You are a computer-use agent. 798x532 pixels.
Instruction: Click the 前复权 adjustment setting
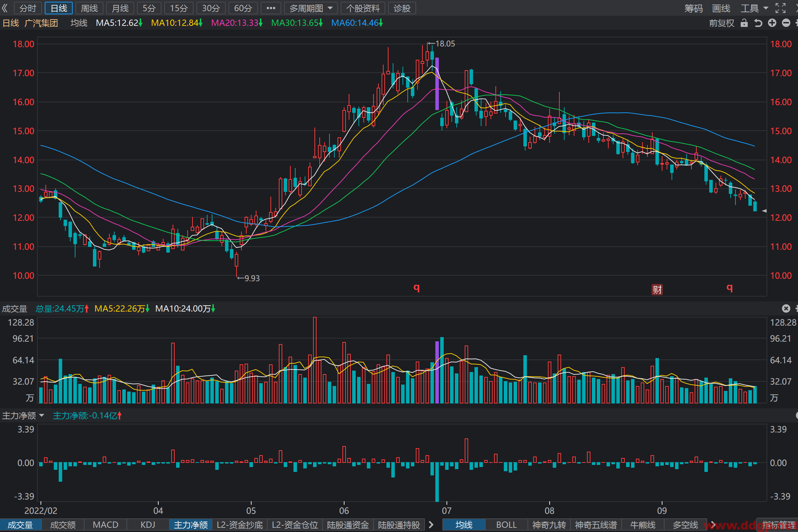pyautogui.click(x=721, y=23)
